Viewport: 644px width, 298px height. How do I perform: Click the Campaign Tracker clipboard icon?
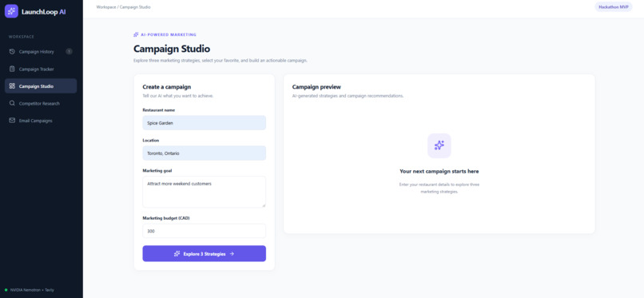pyautogui.click(x=12, y=69)
